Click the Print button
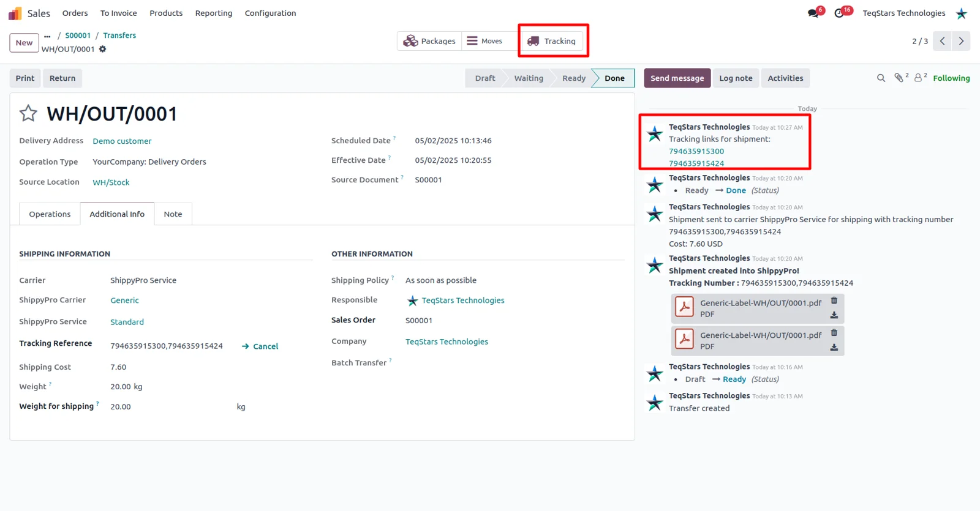The image size is (980, 511). click(x=25, y=78)
